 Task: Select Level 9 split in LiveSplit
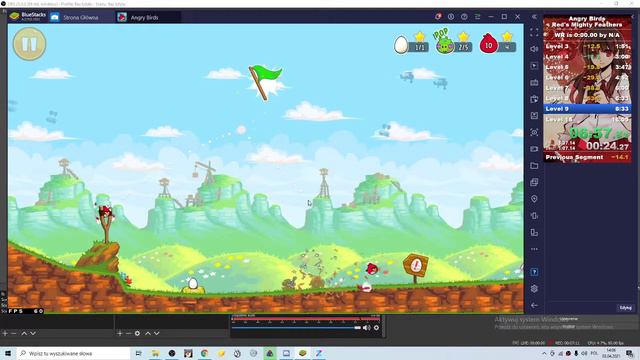(x=587, y=109)
